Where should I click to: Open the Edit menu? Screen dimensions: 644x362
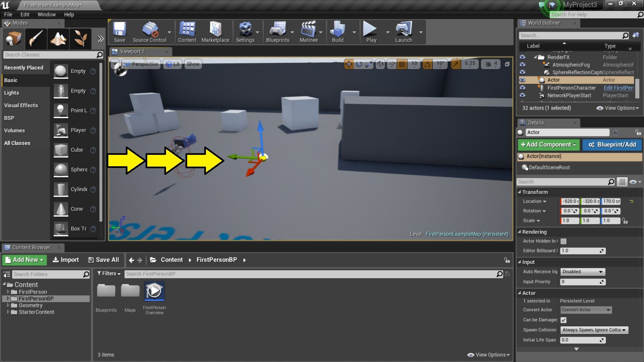[x=24, y=14]
